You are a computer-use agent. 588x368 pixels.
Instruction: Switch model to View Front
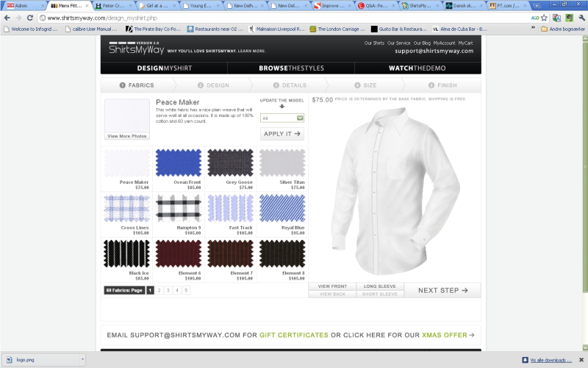pos(332,286)
